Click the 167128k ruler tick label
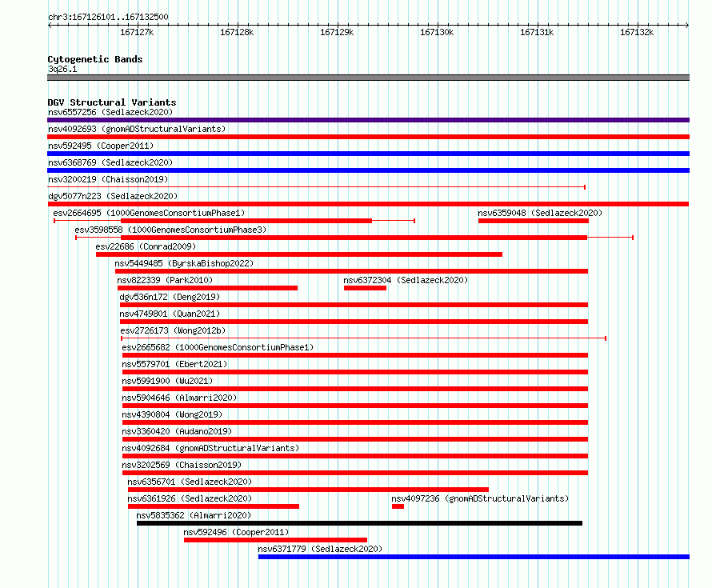Image resolution: width=712 pixels, height=588 pixels. pyautogui.click(x=237, y=32)
